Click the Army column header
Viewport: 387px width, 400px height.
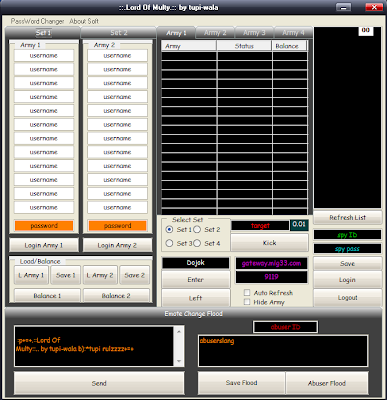[x=189, y=46]
